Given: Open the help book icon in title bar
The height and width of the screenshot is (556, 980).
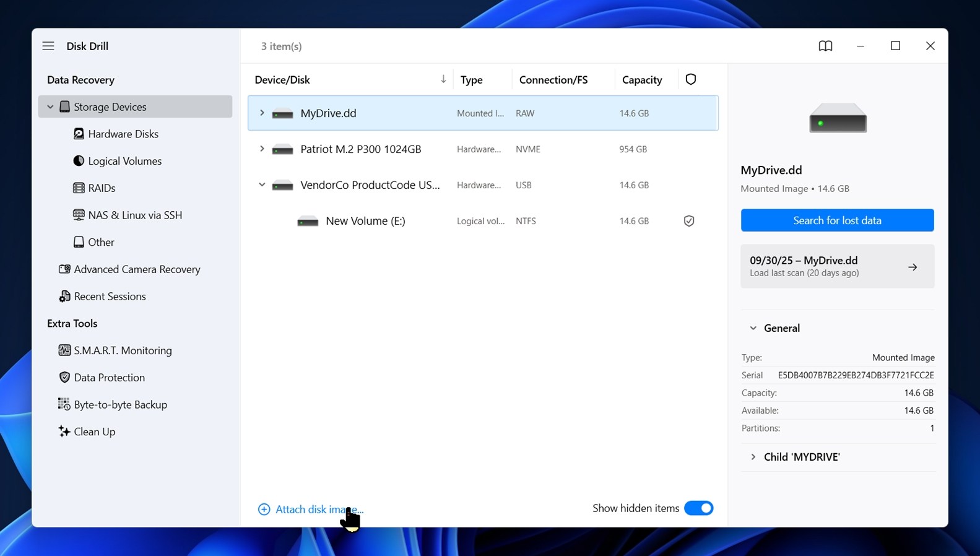Looking at the screenshot, I should pyautogui.click(x=825, y=46).
